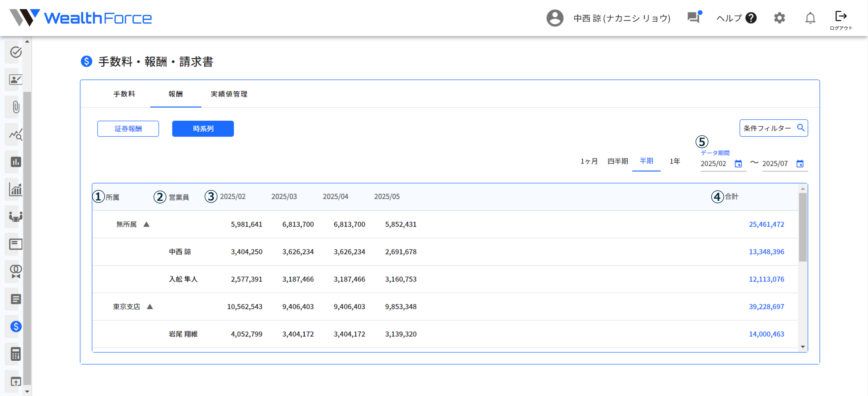Image resolution: width=868 pixels, height=396 pixels.
Task: Open the document list sidebar icon
Action: point(16,299)
